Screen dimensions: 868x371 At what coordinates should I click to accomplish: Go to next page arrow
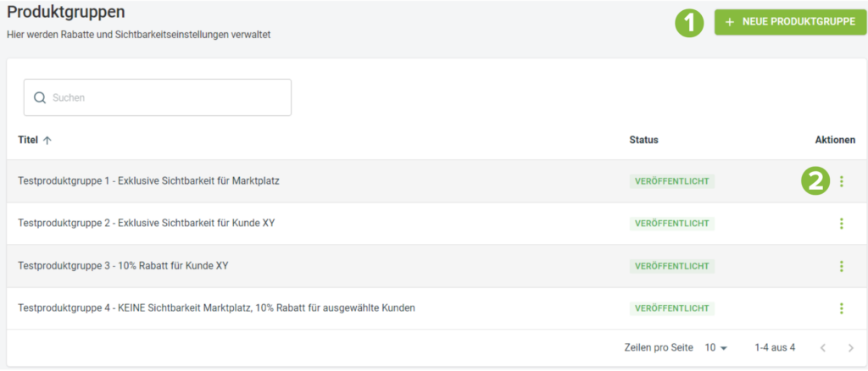(x=851, y=348)
